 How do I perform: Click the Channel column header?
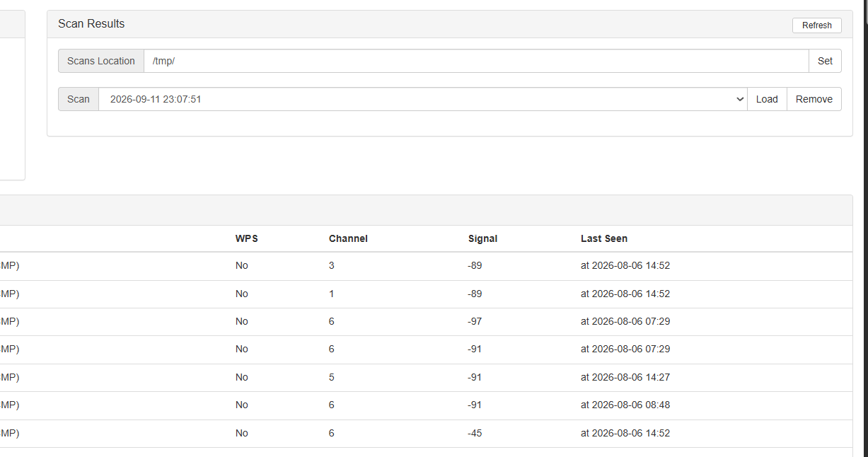(x=348, y=238)
